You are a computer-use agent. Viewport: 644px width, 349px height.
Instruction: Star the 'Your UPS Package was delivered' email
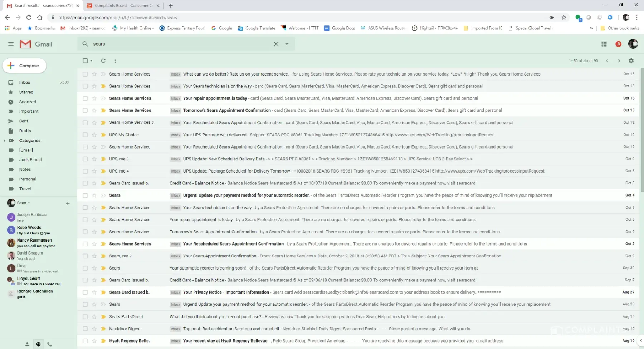click(94, 135)
